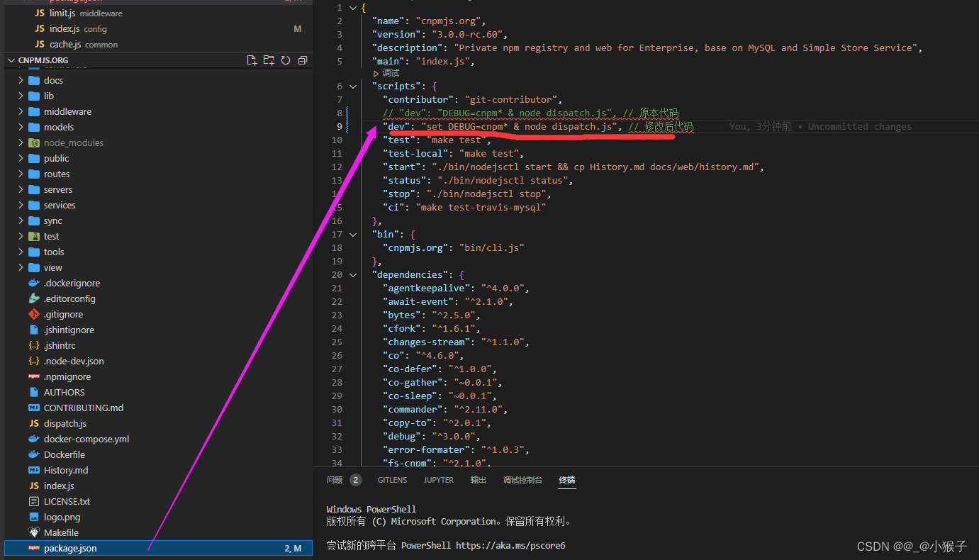Click the braces icon beside .jshintrc
979x560 pixels.
(34, 345)
